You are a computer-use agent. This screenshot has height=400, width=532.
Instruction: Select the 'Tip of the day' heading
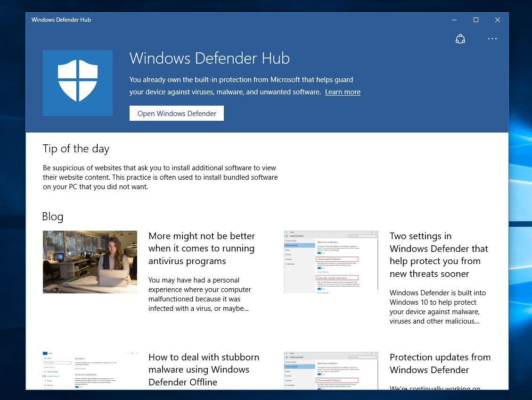tap(76, 149)
